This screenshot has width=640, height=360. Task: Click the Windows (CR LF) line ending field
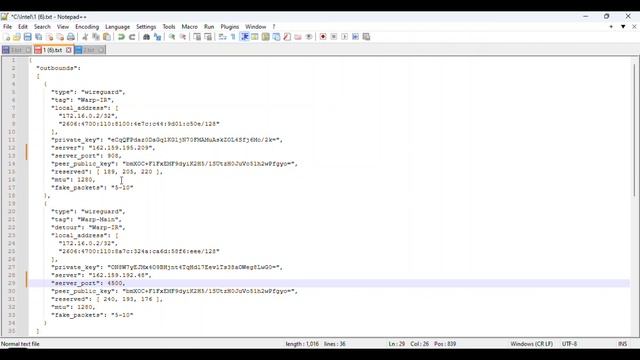coord(531,344)
